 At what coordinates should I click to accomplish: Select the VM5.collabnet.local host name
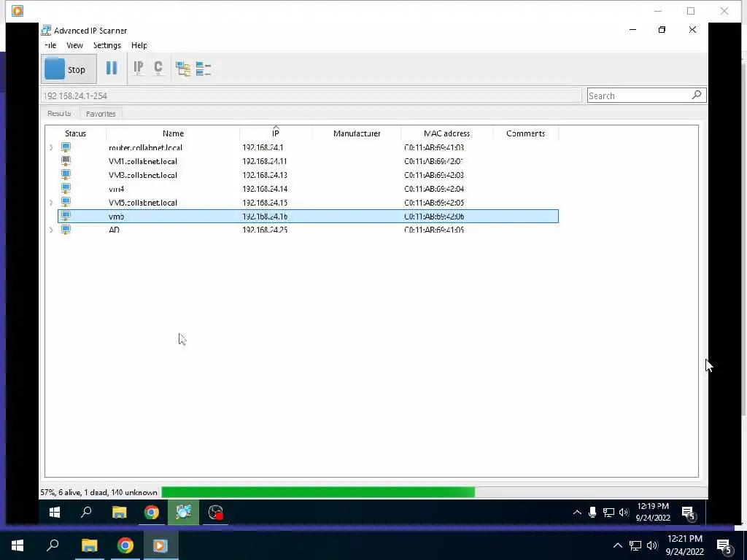point(142,203)
